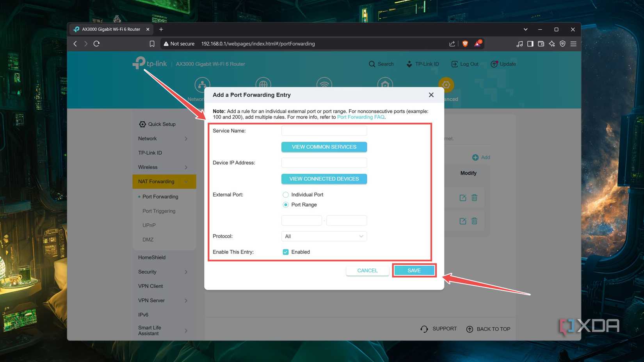The image size is (644, 362).
Task: Click the Support headset icon
Action: pos(424,329)
